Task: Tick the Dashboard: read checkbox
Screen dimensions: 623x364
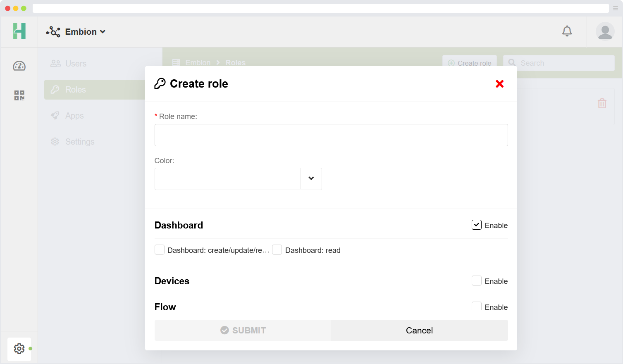Action: [277, 250]
